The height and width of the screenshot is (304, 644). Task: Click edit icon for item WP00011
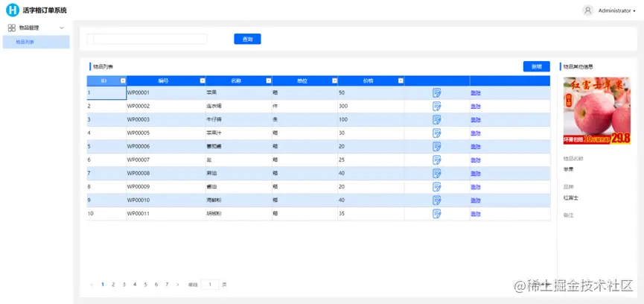point(436,214)
